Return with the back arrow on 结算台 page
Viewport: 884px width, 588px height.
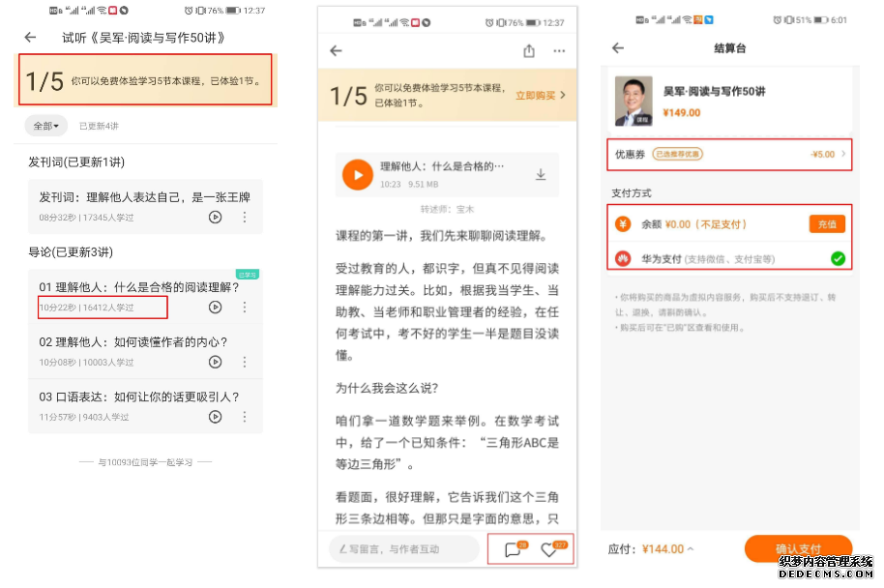[617, 47]
